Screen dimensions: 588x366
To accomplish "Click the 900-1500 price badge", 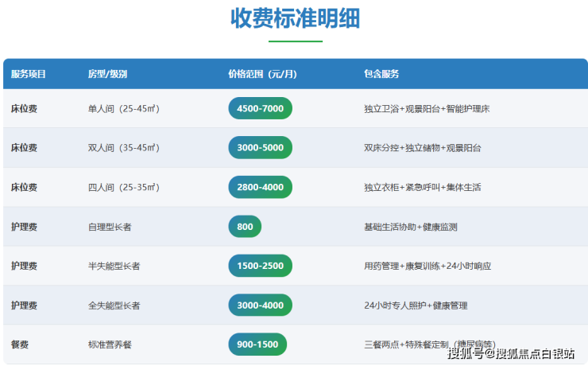I will (x=257, y=345).
